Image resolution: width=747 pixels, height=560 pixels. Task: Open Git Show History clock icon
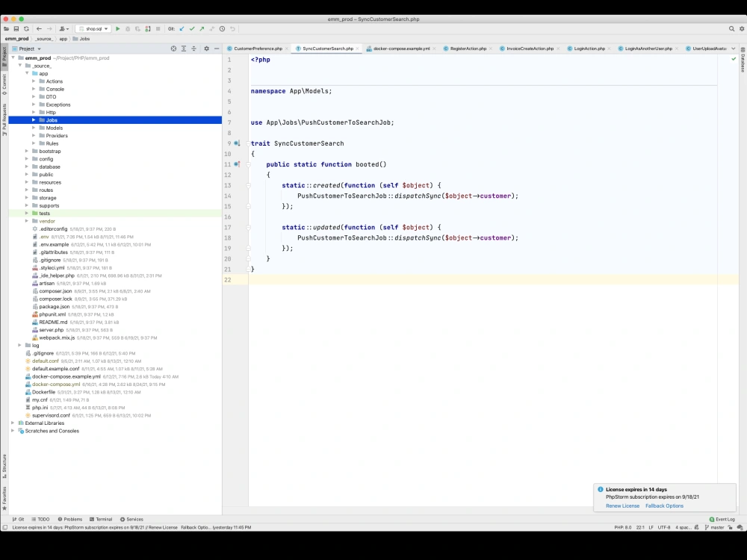tap(222, 29)
